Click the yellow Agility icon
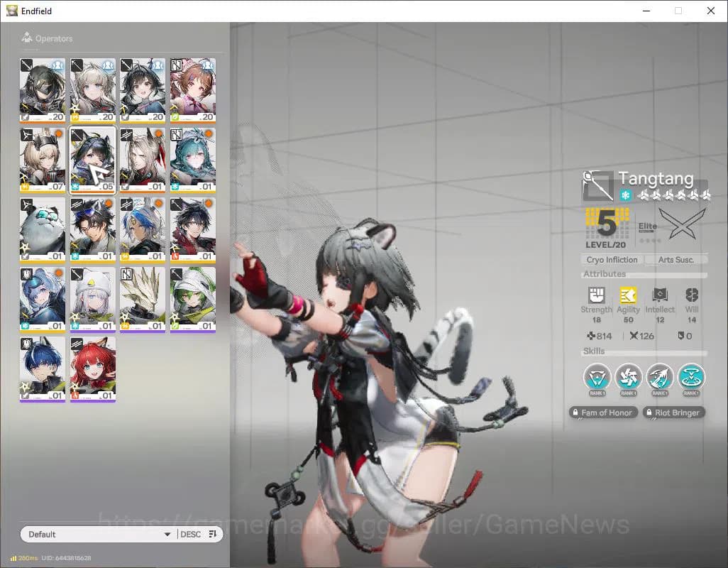This screenshot has height=568, width=728. click(628, 295)
